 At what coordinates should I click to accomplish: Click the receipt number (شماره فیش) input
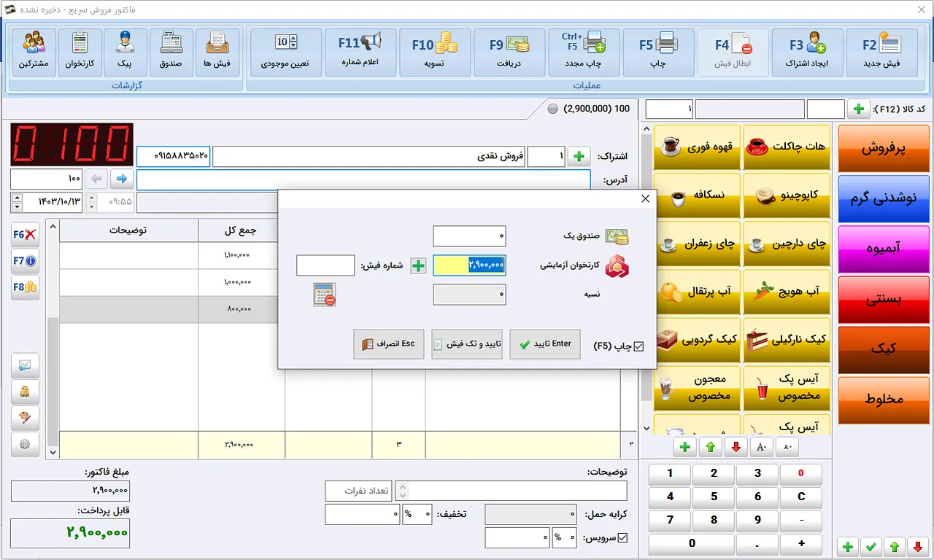pos(325,265)
